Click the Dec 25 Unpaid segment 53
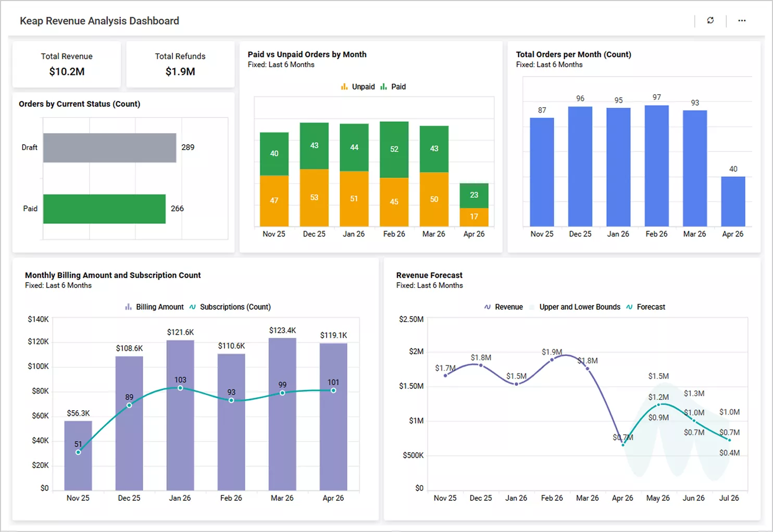The image size is (773, 532). [314, 198]
